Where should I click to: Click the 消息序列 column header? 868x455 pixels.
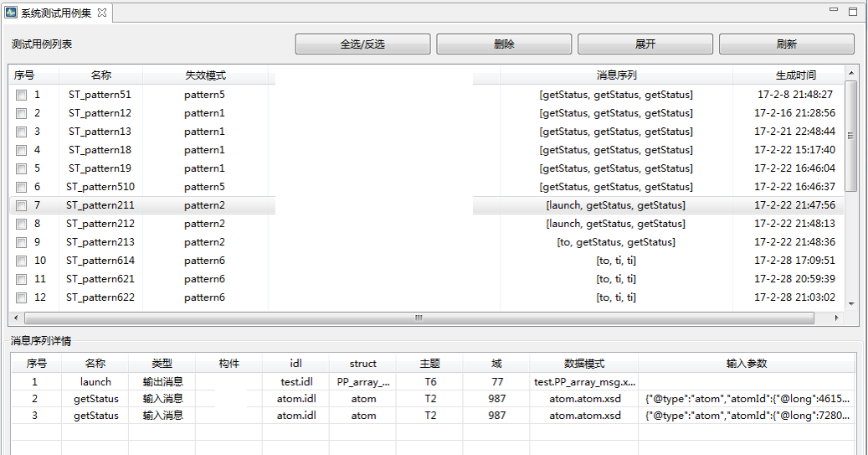(616, 75)
